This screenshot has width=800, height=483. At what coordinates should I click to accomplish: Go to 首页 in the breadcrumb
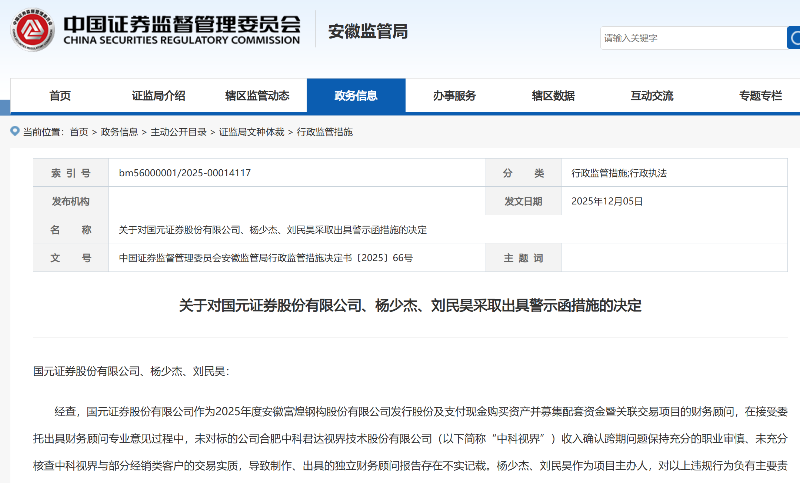pyautogui.click(x=79, y=132)
